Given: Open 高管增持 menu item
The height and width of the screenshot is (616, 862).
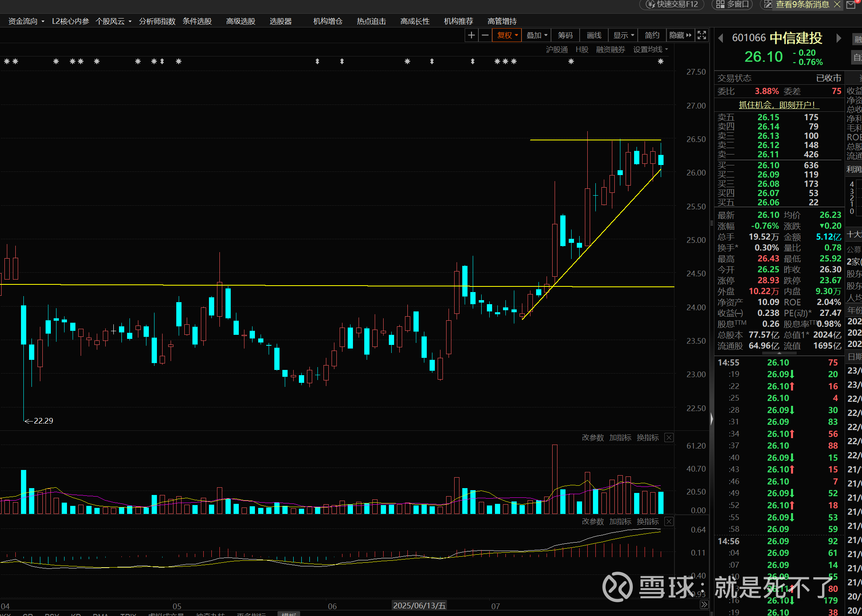Looking at the screenshot, I should (502, 21).
